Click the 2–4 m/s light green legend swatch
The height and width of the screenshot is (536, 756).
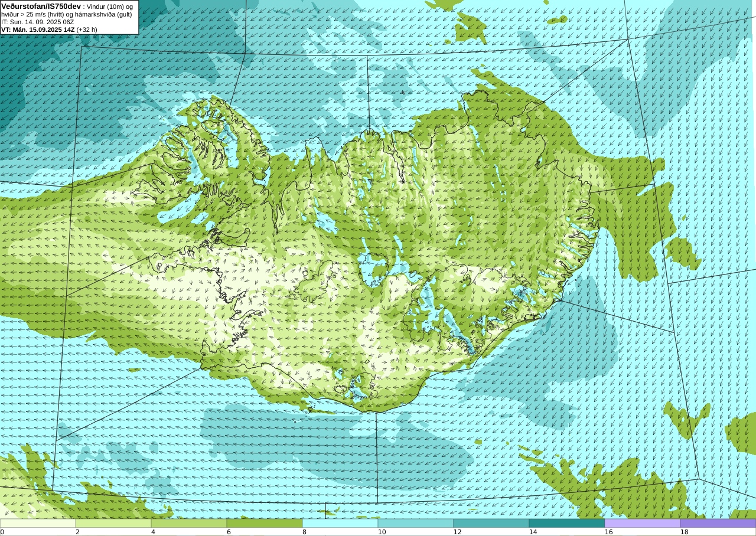pyautogui.click(x=113, y=523)
